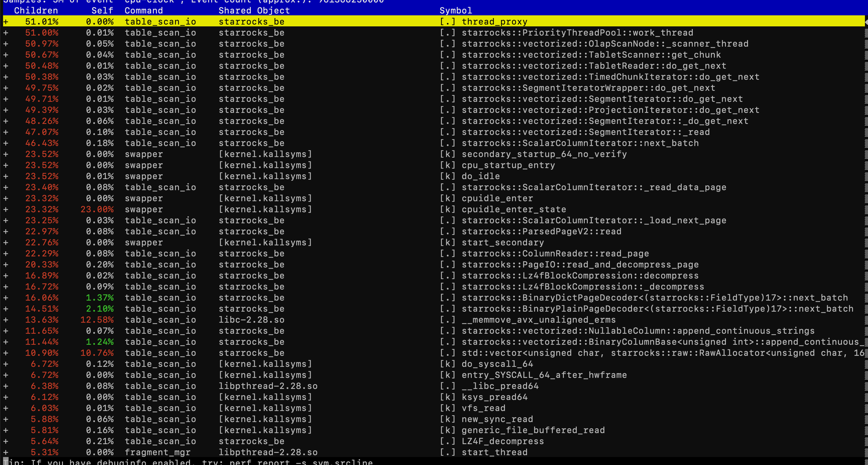The image size is (868, 465).
Task: Expand the OlapScanNode::_scanner_thread row
Action: click(x=6, y=44)
